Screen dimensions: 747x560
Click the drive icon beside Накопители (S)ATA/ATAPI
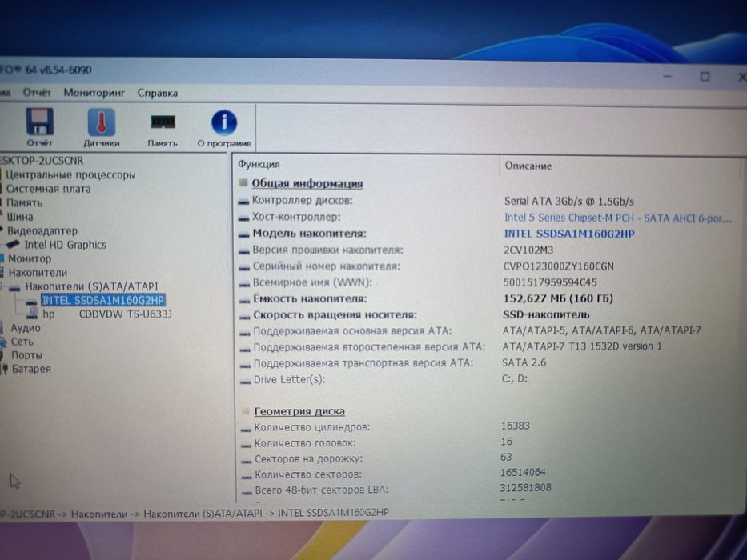coord(14,288)
